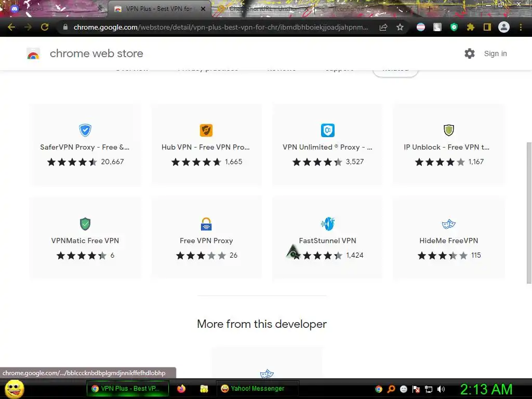This screenshot has width=532, height=399.
Task: Click the 1,167 ratings count
Action: tap(476, 162)
